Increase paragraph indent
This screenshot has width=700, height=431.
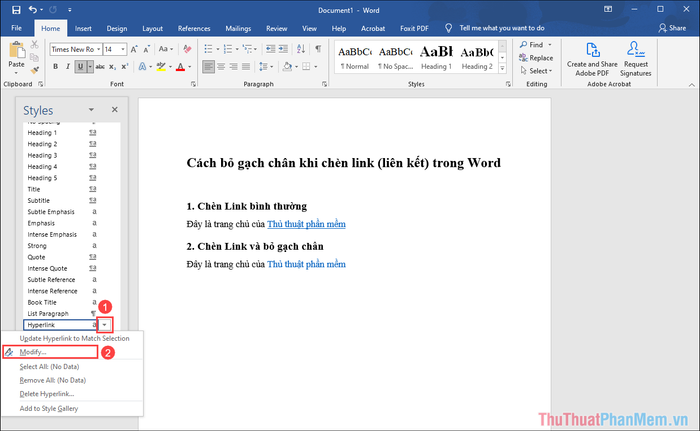283,49
